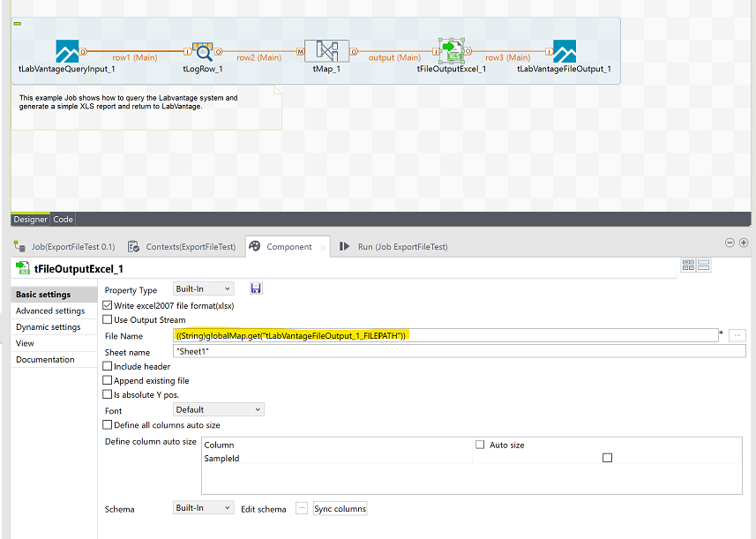
Task: Enable Use Output Stream checkbox
Action: click(x=108, y=319)
